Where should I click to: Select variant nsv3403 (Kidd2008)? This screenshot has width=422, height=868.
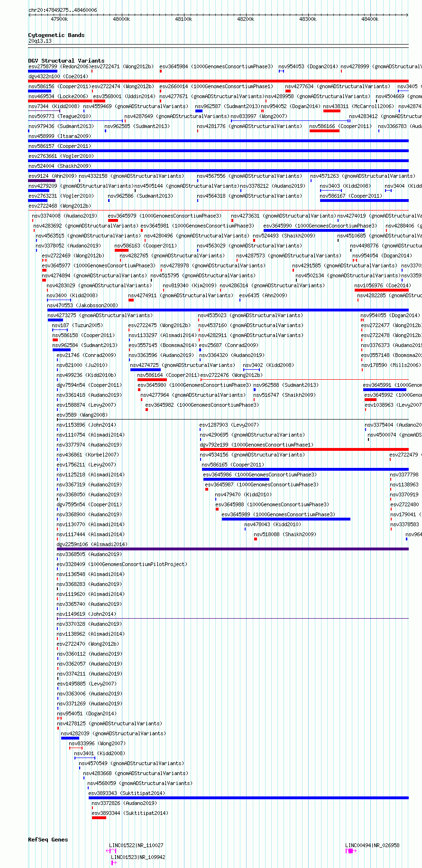tap(345, 186)
